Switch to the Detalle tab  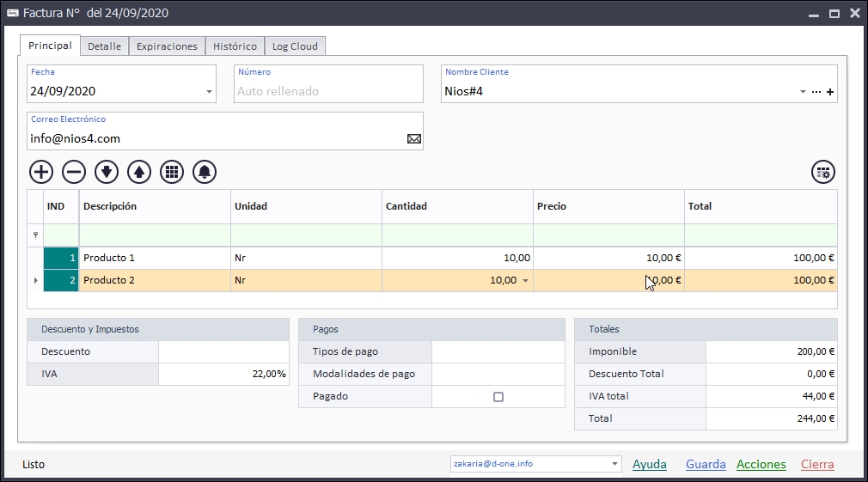coord(104,46)
